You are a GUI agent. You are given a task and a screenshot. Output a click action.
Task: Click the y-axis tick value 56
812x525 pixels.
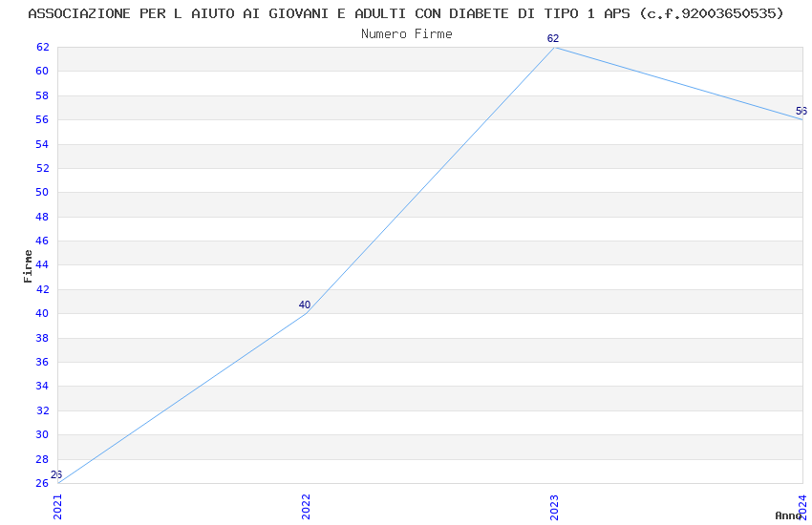tap(42, 119)
